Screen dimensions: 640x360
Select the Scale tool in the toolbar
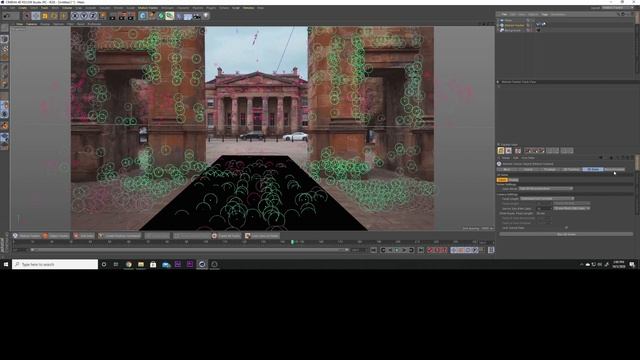point(45,16)
